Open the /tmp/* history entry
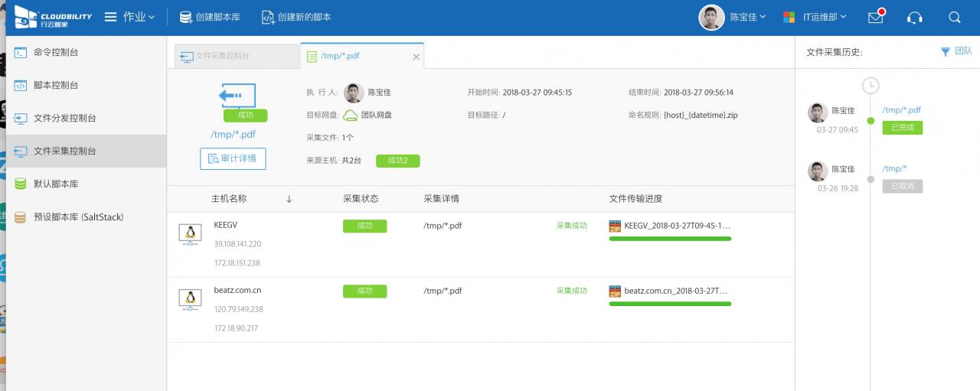 [894, 168]
